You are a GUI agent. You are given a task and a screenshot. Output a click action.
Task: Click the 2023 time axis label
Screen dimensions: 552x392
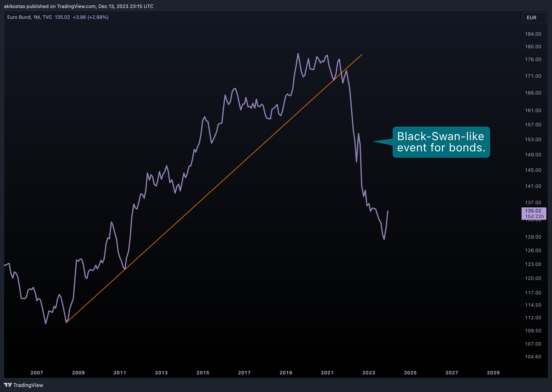tap(369, 373)
